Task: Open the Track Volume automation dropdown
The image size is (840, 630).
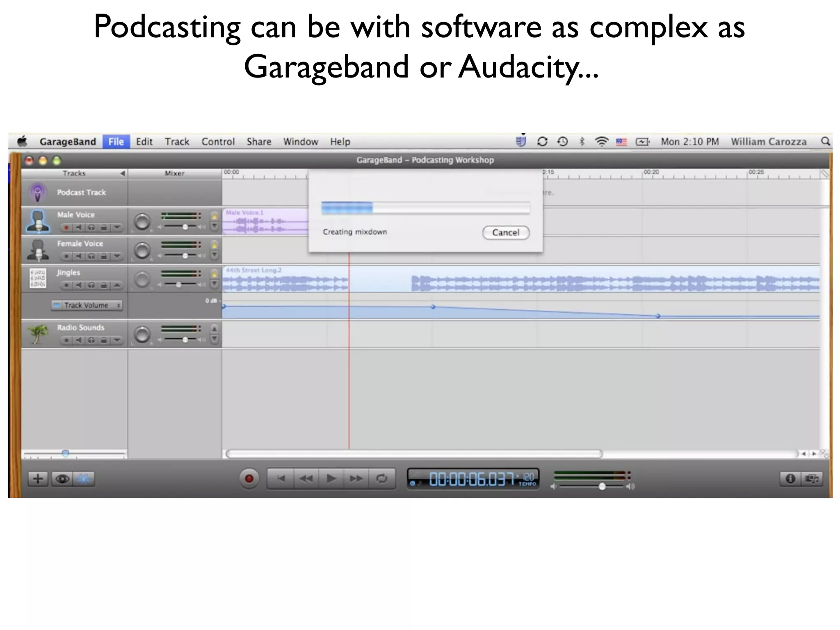Action: point(87,305)
